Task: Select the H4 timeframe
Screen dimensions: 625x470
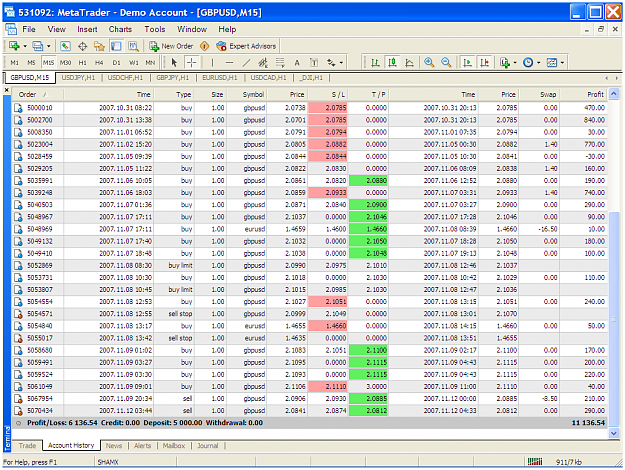Action: 99,63
